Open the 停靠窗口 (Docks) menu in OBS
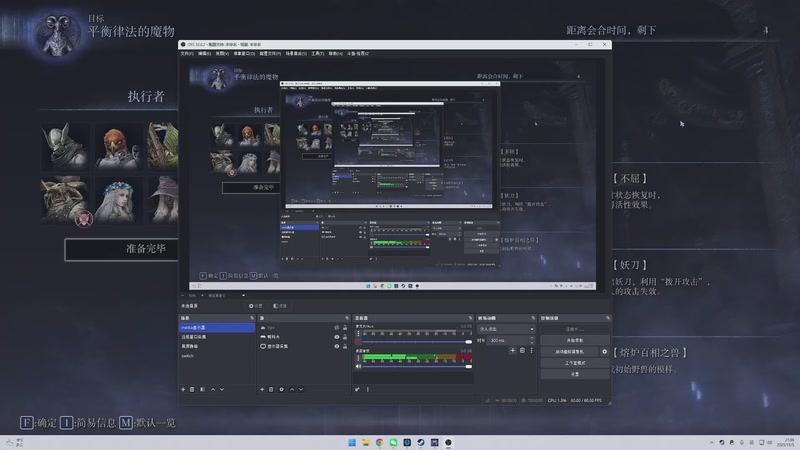This screenshot has height=450, width=800. 244,54
